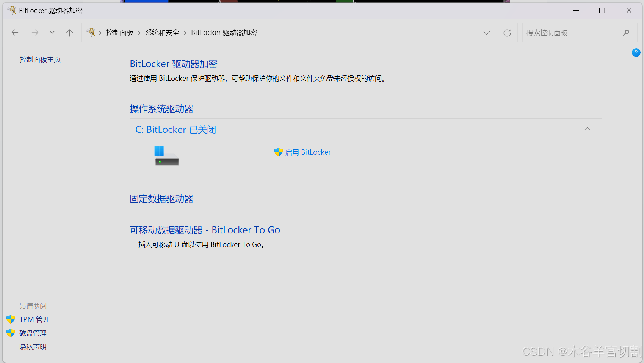Minimize the BitLocker window
Viewport: 644px width, 363px height.
click(576, 10)
